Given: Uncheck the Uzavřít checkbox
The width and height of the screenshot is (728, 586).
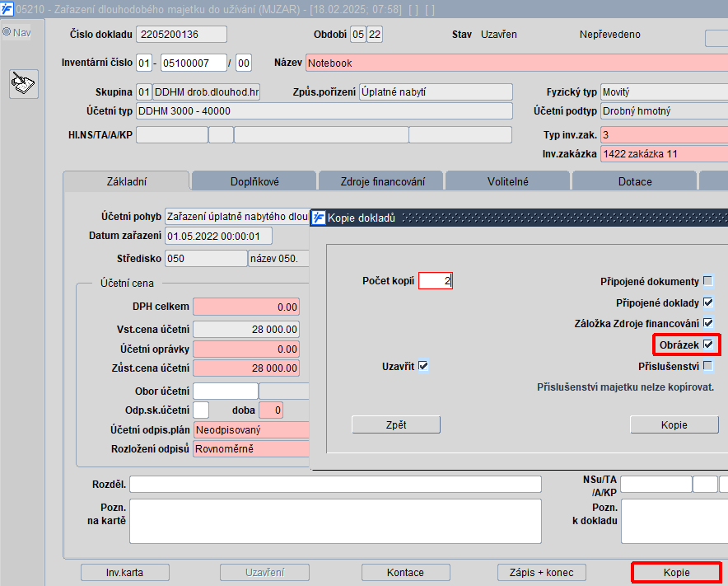Looking at the screenshot, I should 423,366.
